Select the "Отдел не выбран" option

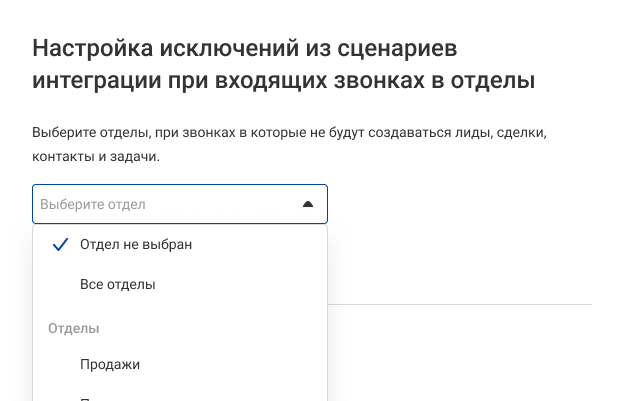(x=135, y=245)
